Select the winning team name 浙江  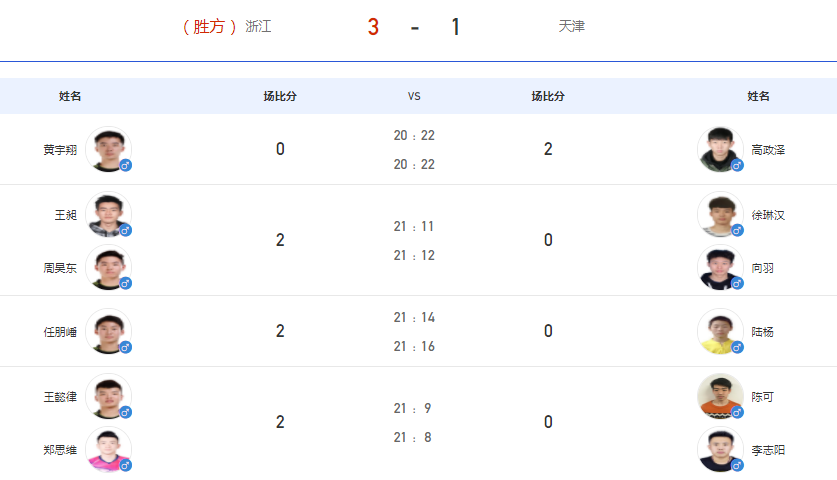tap(258, 26)
